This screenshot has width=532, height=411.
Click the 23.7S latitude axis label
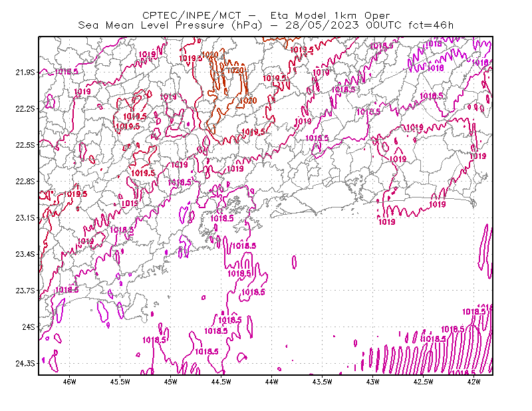point(25,291)
